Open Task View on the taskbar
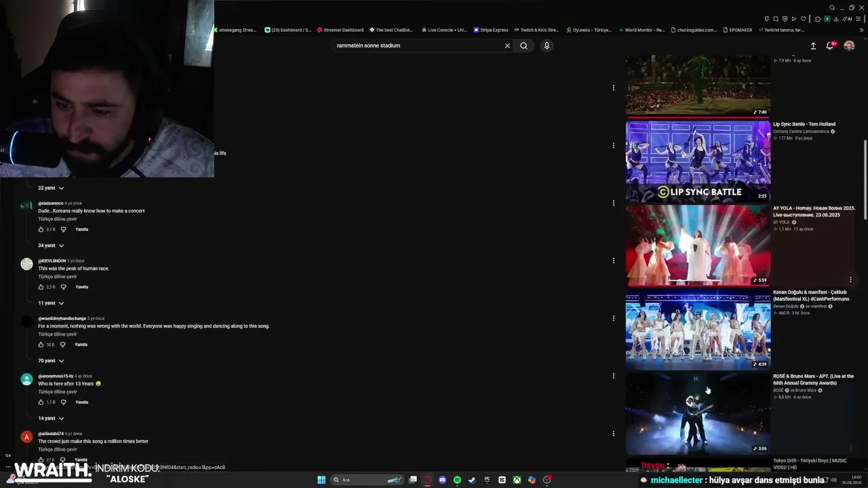This screenshot has height=488, width=868. pos(412,480)
